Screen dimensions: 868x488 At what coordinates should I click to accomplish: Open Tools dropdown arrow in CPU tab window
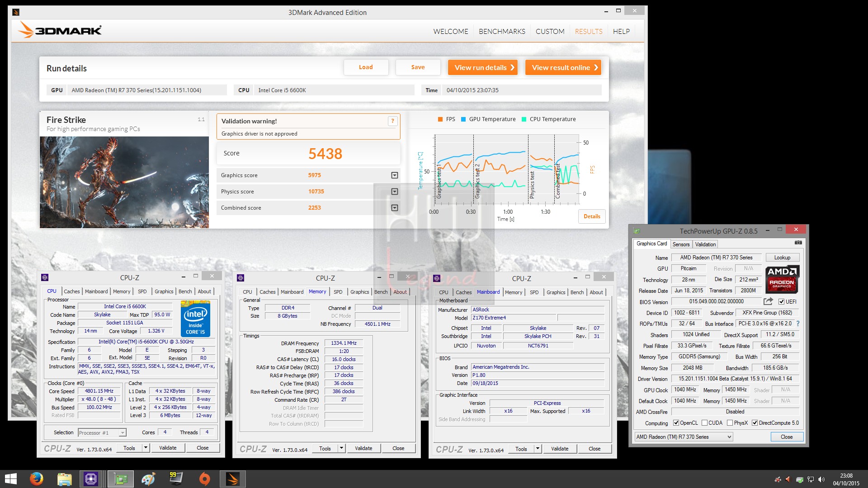coord(146,448)
